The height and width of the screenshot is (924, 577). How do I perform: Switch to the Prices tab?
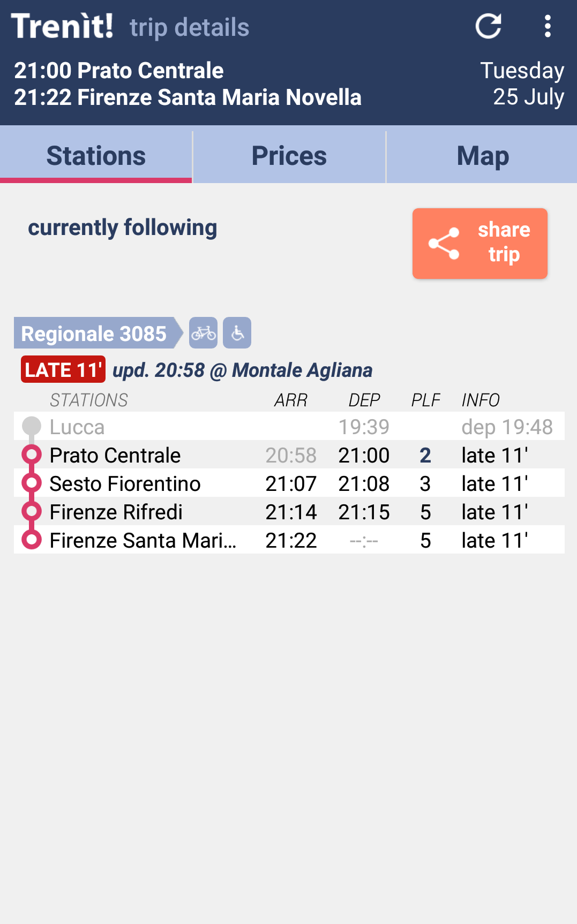(x=289, y=156)
